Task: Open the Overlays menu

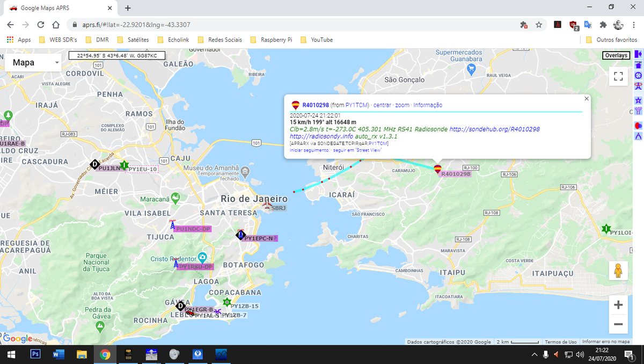Action: tap(616, 55)
